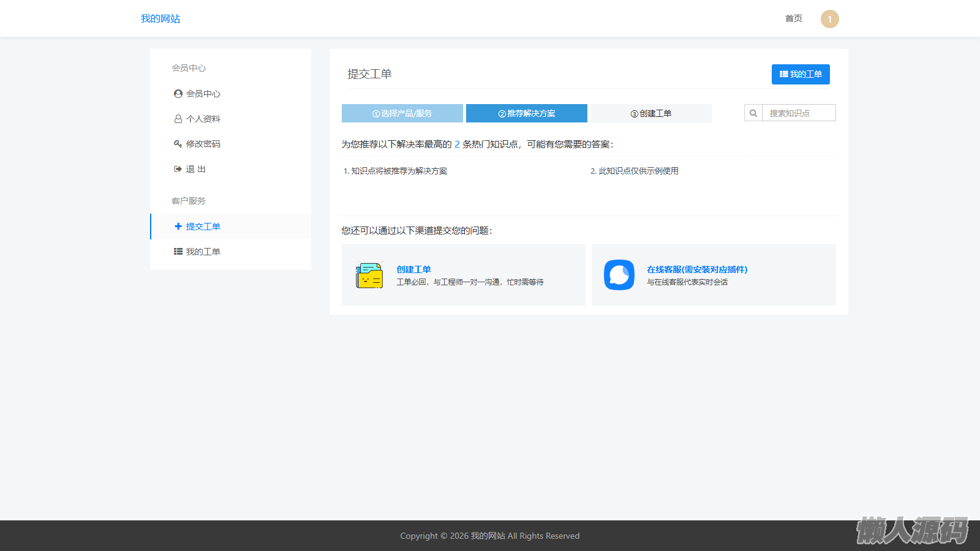The height and width of the screenshot is (551, 980).
Task: Go to step 3 创建工单 tab
Action: [x=651, y=113]
